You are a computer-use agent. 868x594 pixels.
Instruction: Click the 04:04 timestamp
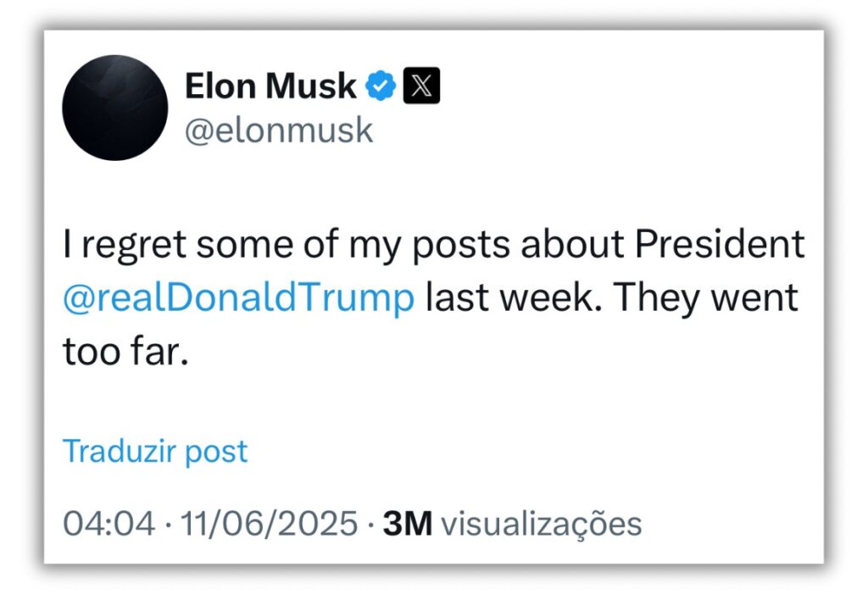[109, 524]
